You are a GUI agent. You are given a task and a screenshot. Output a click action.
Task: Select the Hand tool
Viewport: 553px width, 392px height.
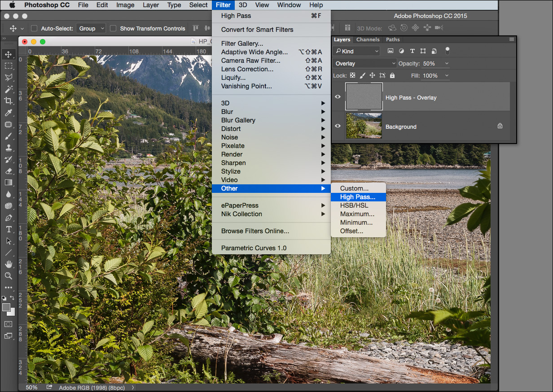tap(9, 264)
